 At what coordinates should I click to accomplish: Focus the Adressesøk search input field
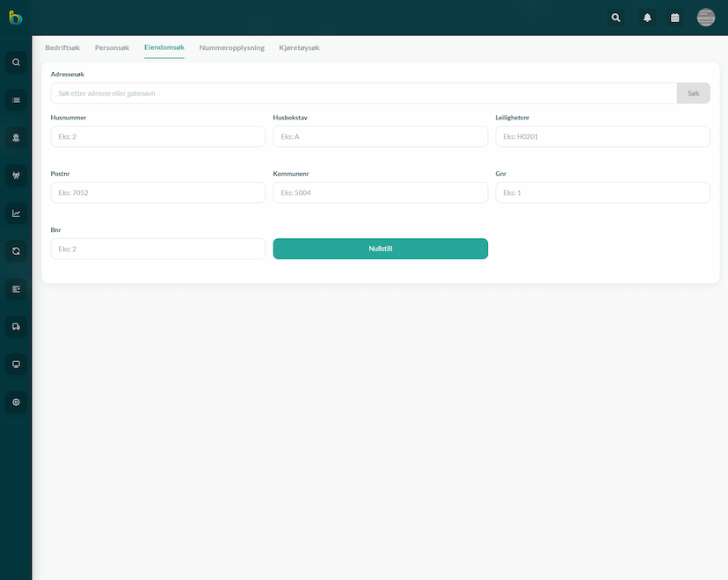363,93
